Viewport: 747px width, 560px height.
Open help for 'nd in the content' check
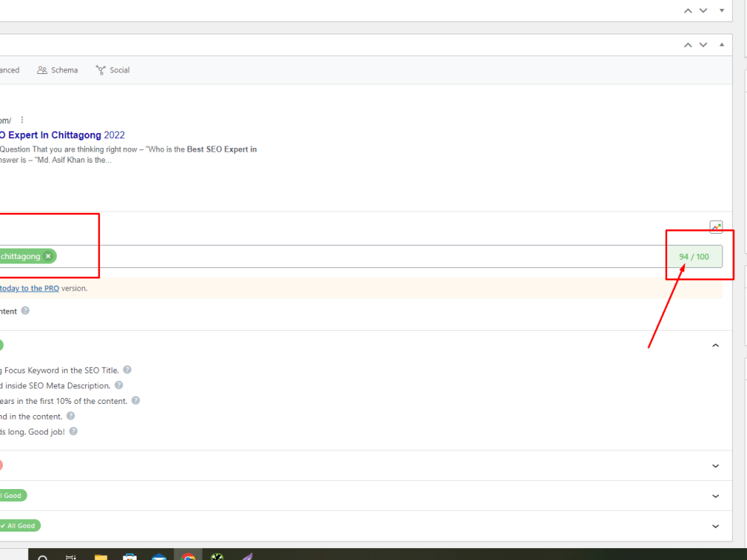click(70, 416)
